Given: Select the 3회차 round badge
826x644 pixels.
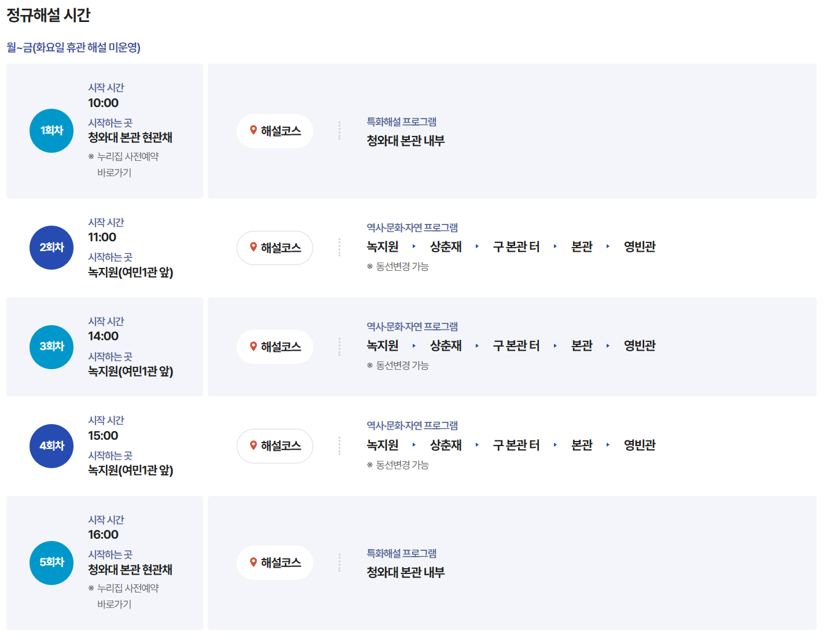Looking at the screenshot, I should [51, 347].
